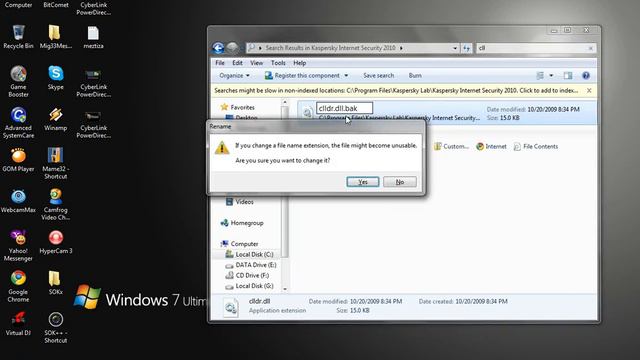Click Burn in the toolbar
The image size is (640, 360).
click(x=415, y=76)
